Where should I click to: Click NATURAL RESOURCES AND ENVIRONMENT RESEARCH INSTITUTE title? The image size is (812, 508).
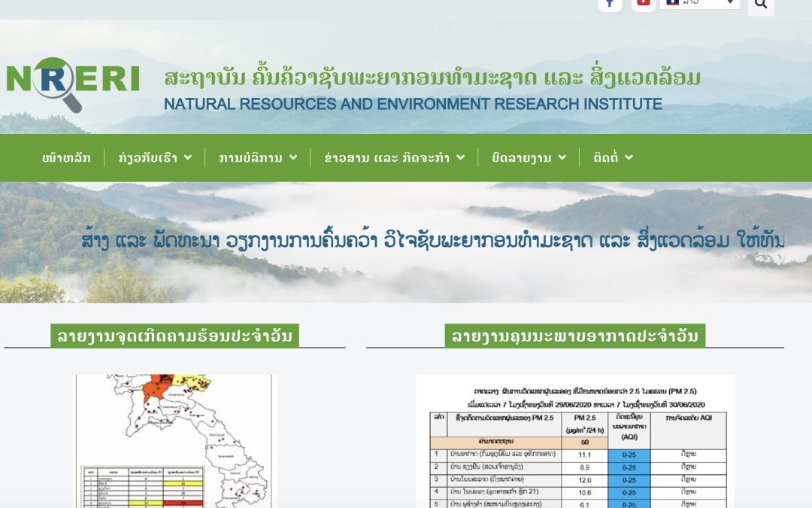pos(413,104)
